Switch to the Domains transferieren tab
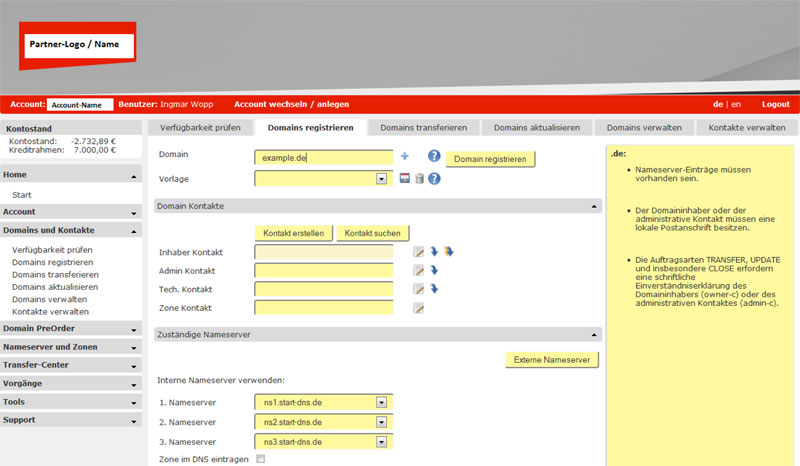The height and width of the screenshot is (466, 800). pyautogui.click(x=424, y=128)
